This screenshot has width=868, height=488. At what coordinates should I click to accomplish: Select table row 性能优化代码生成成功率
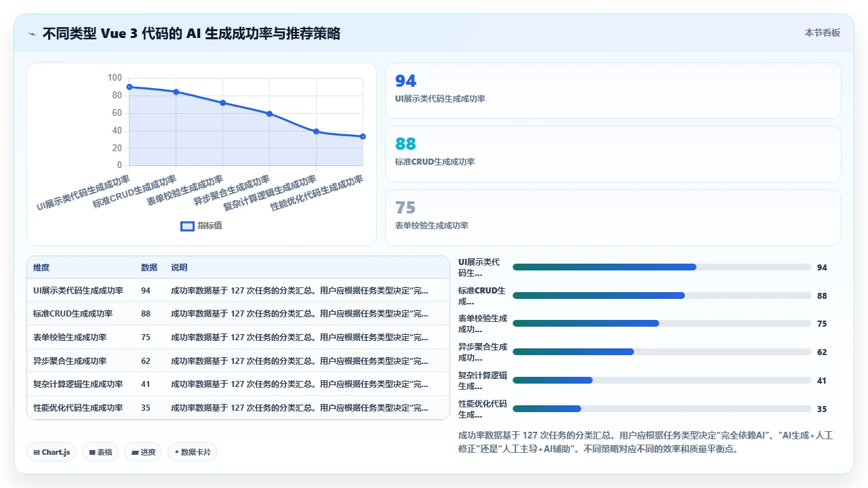[238, 407]
